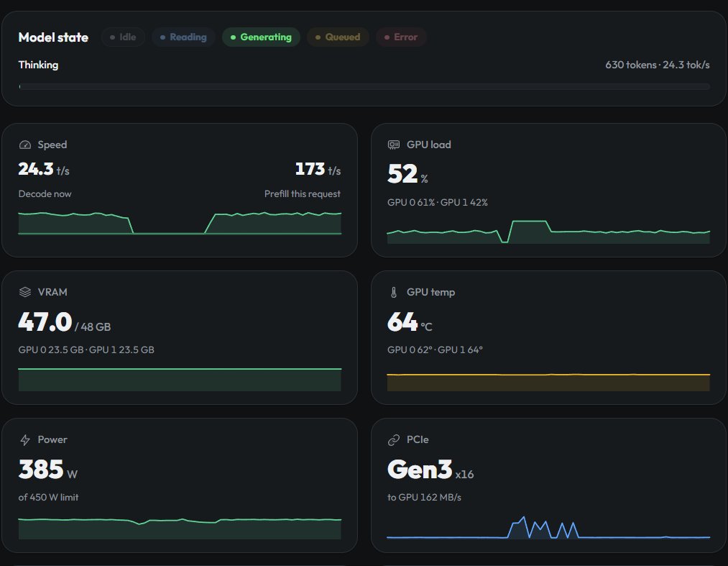Select the Reading state pill
The width and height of the screenshot is (728, 566).
click(x=183, y=37)
